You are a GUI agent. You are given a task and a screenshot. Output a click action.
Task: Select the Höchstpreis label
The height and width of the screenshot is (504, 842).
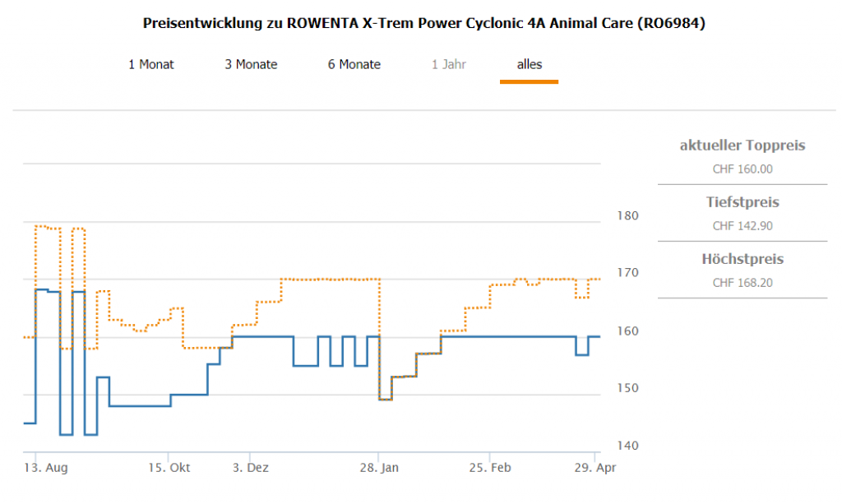[x=742, y=259]
